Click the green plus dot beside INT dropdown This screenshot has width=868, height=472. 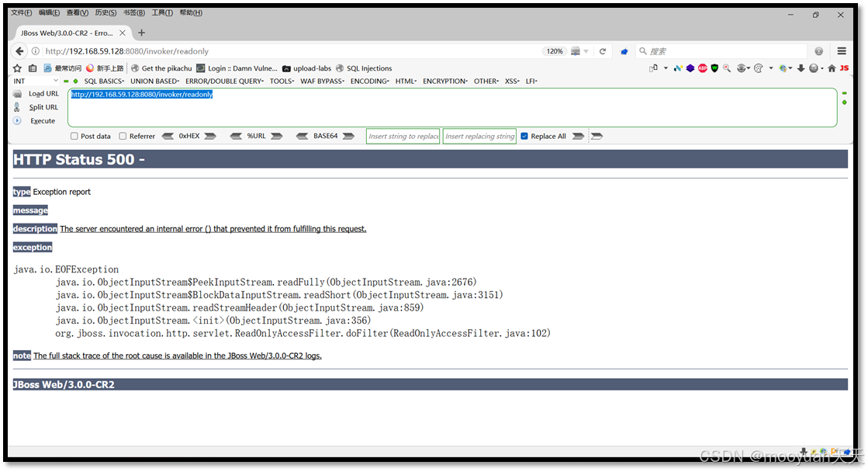click(76, 82)
